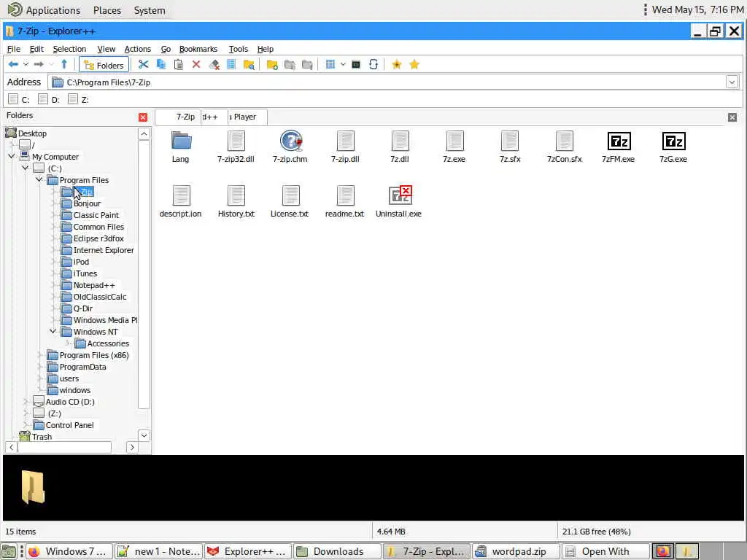Viewport: 747px width, 560px height.
Task: Click the Back navigation arrow
Action: click(x=13, y=64)
